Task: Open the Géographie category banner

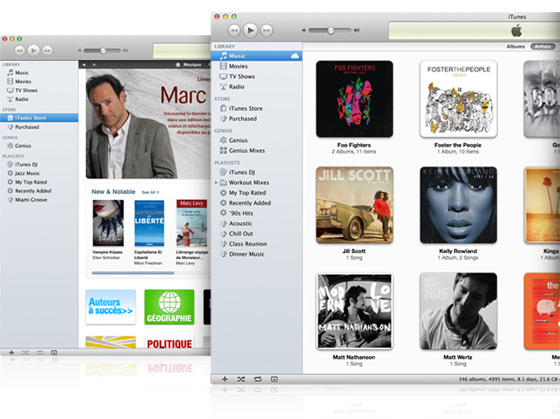Action: 169,307
